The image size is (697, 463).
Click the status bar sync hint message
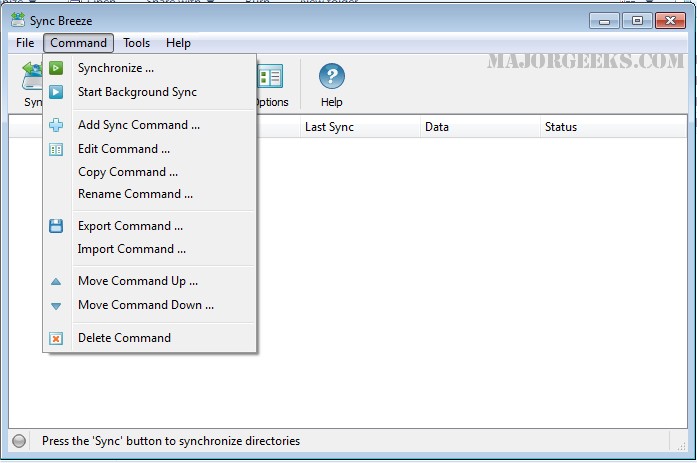point(171,441)
